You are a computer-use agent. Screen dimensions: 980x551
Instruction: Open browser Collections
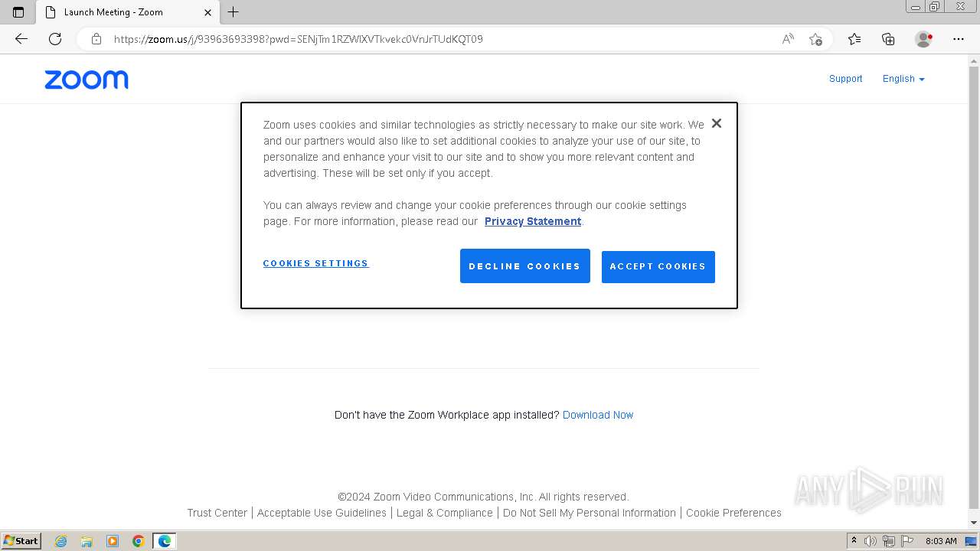pos(888,39)
